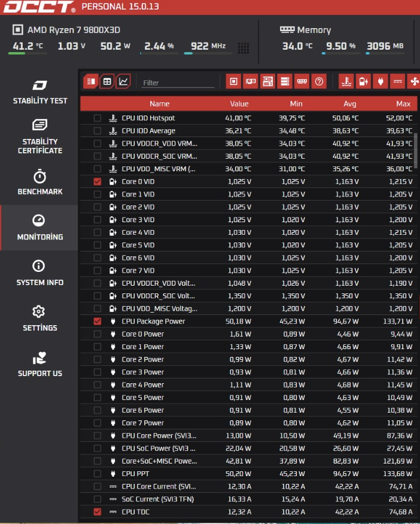Image resolution: width=420 pixels, height=524 pixels.
Task: Click the Core 3 Power plug icon
Action: [113, 372]
